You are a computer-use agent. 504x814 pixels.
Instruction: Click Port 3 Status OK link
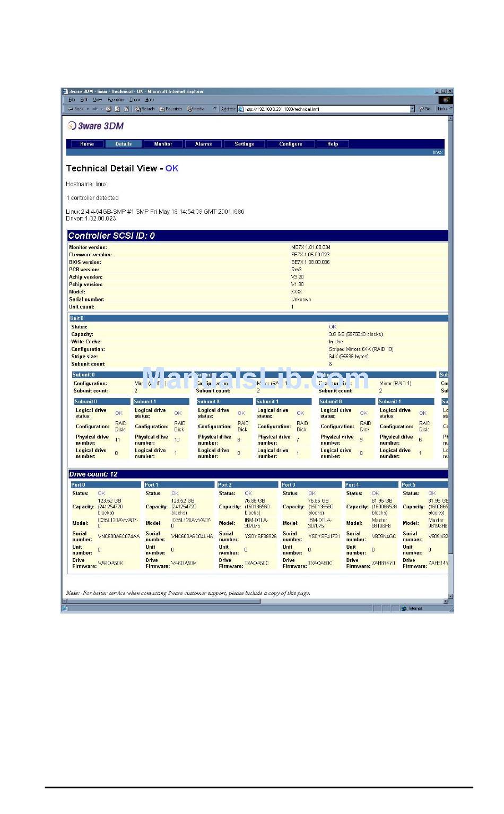pos(312,493)
